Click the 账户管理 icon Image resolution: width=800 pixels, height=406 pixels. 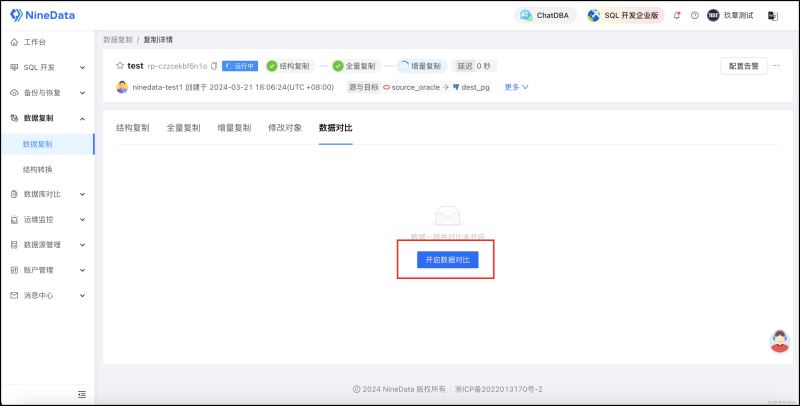coord(14,270)
